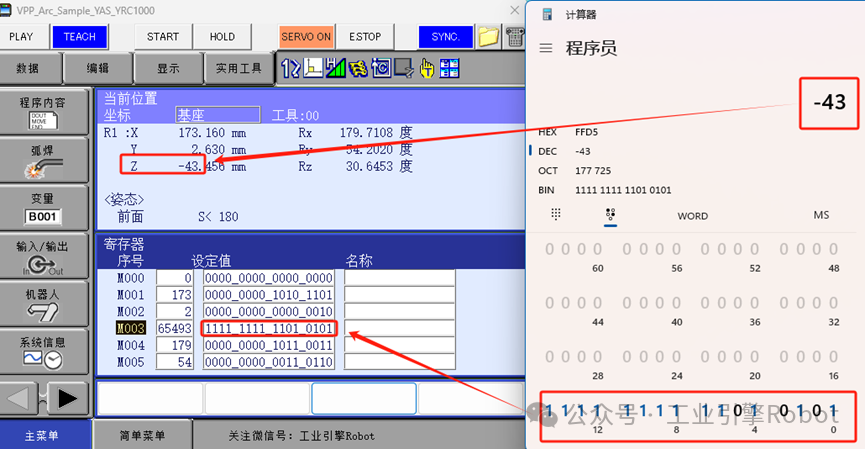Open the 机器人 sidebar menu
The image size is (865, 449).
(43, 304)
